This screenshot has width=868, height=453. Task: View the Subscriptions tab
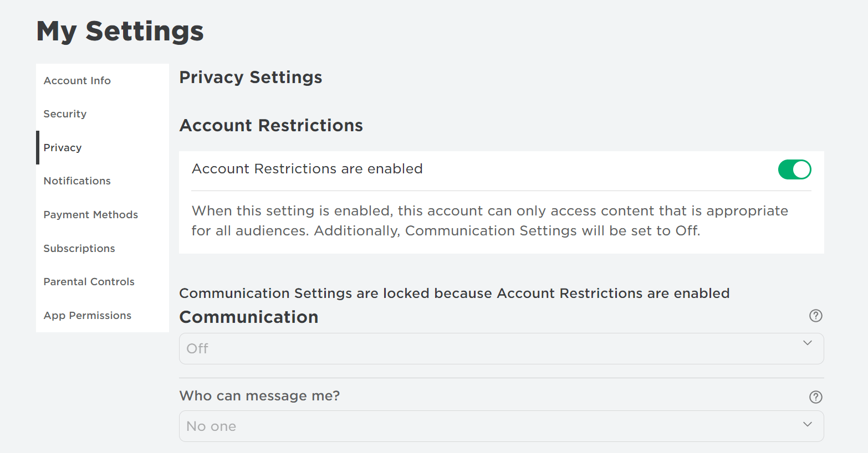tap(79, 249)
